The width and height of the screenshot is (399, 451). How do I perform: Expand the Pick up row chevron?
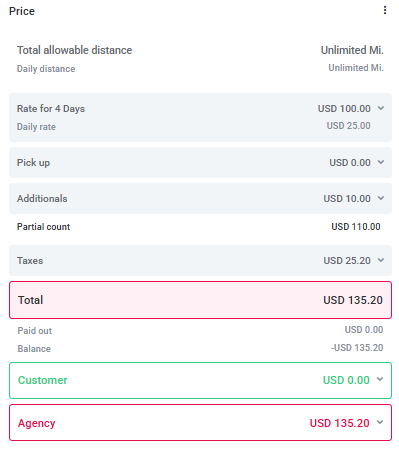pyautogui.click(x=381, y=162)
